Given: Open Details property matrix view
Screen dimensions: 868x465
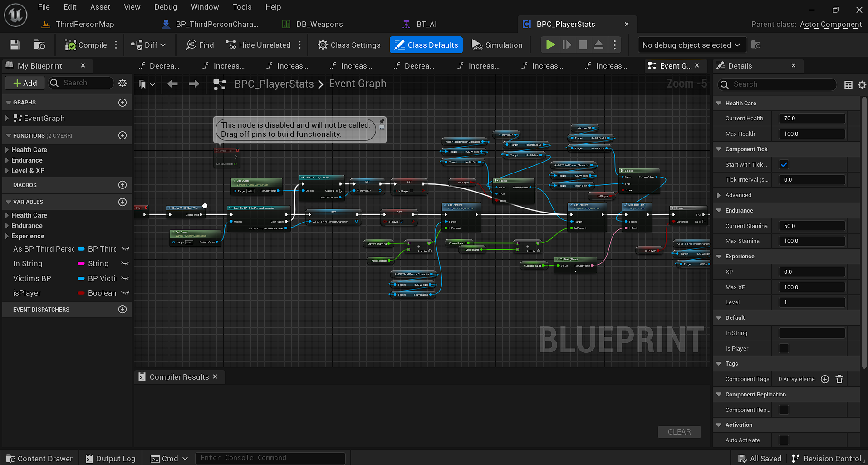Looking at the screenshot, I should pyautogui.click(x=848, y=84).
